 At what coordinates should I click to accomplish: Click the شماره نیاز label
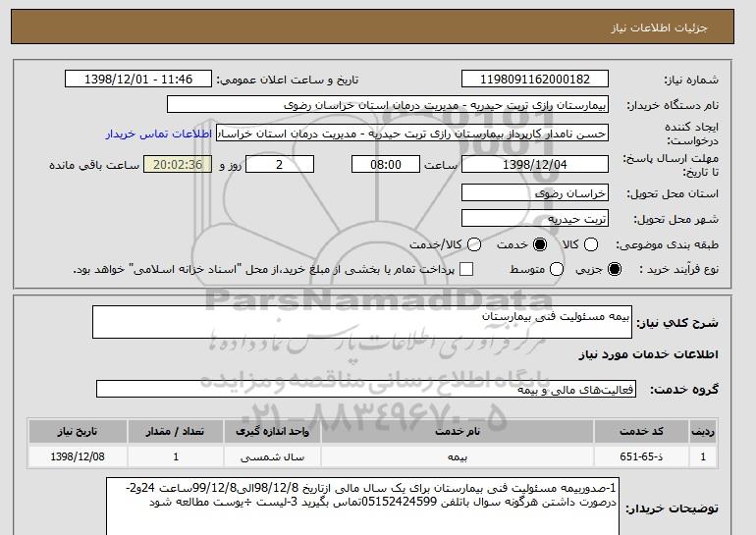click(x=691, y=80)
